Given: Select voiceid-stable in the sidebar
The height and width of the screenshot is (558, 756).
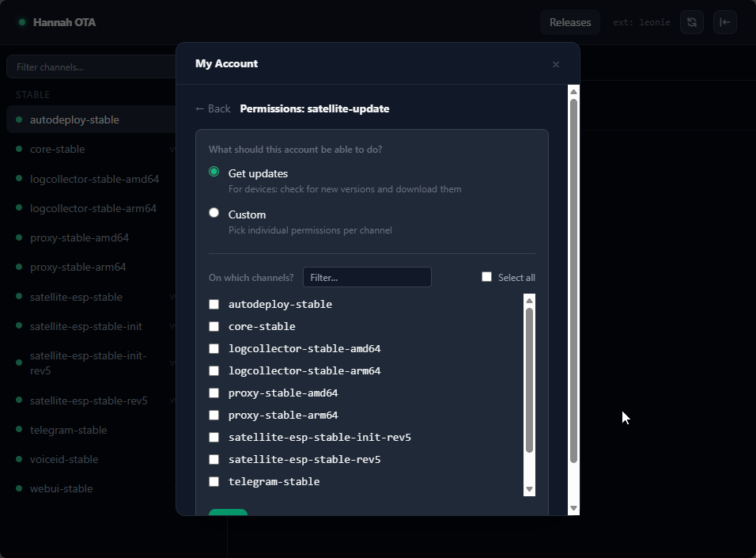Looking at the screenshot, I should click(92, 459).
